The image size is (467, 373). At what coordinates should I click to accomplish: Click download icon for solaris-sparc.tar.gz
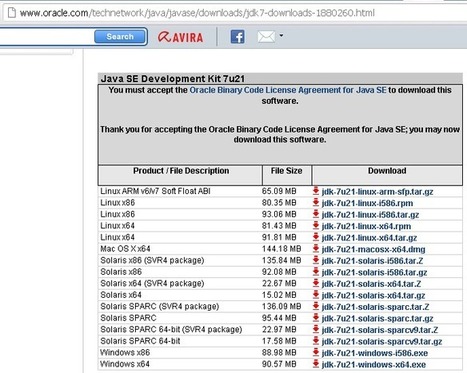(316, 318)
